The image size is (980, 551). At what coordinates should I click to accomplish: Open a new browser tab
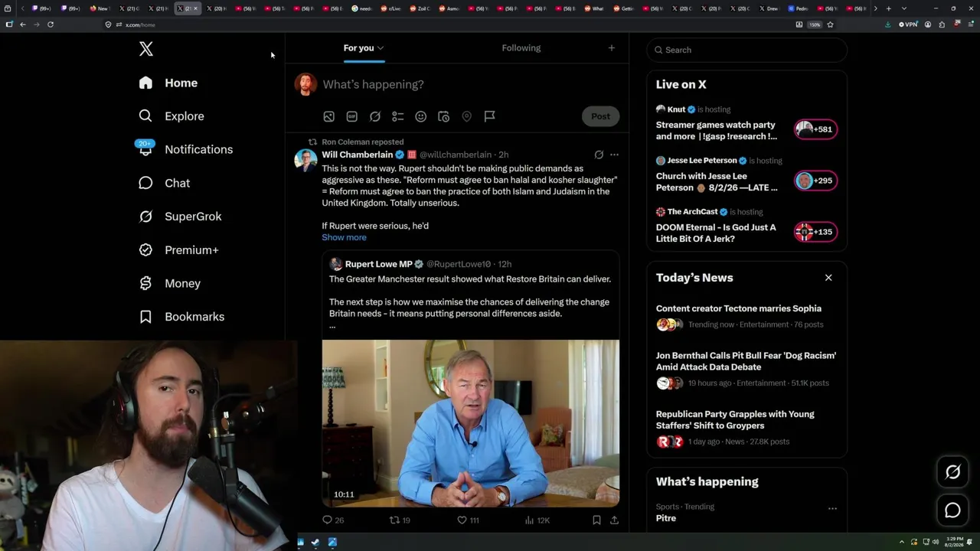click(x=888, y=8)
